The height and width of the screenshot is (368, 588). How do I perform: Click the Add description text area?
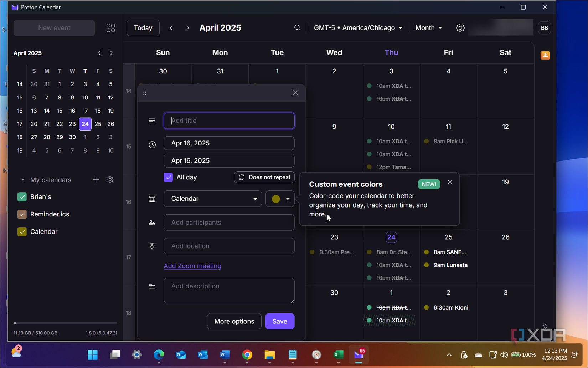click(229, 291)
